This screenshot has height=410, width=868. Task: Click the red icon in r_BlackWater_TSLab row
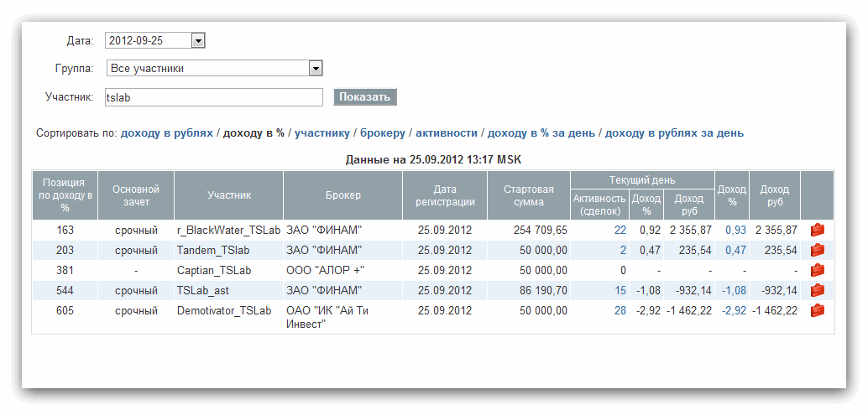click(817, 230)
